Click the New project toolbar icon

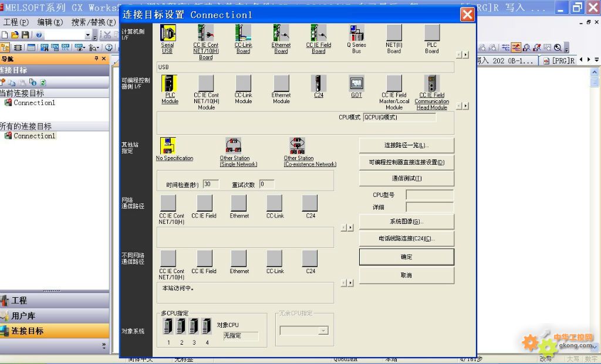[5, 35]
